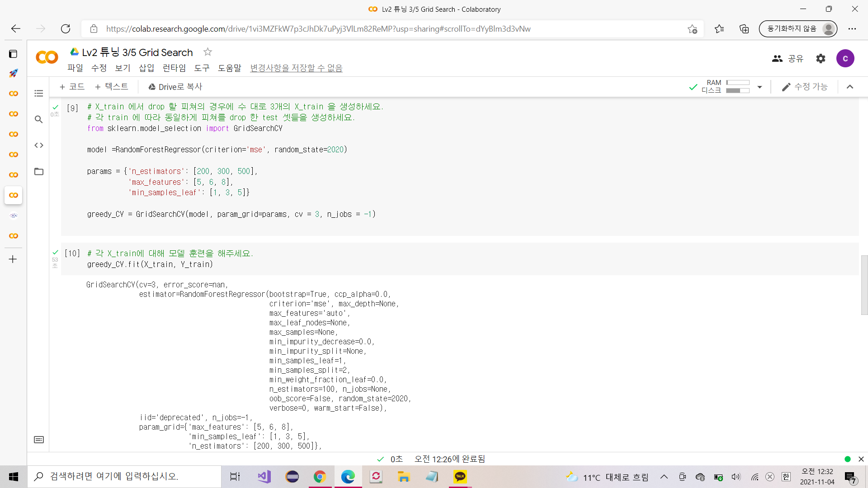Viewport: 868px width, 488px height.
Task: Open the code snippets panel
Action: pyautogui.click(x=39, y=145)
